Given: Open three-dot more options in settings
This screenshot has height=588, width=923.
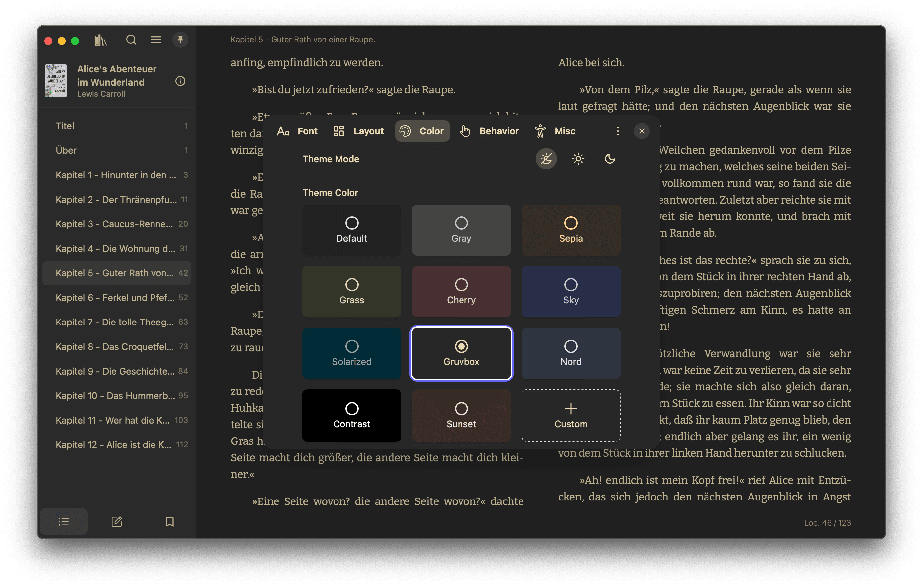Looking at the screenshot, I should coord(618,131).
